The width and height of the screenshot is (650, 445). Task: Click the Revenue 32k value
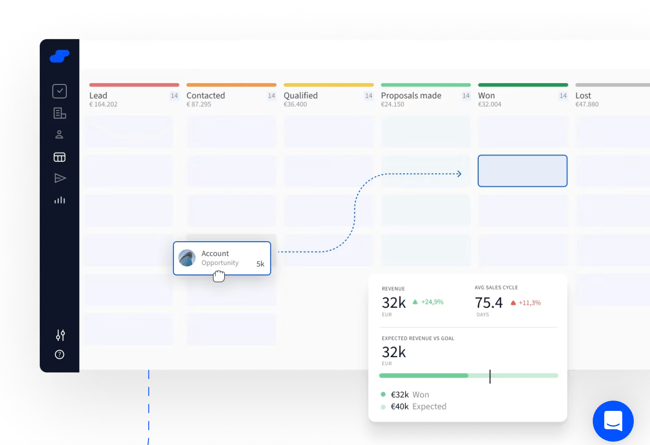tap(394, 303)
